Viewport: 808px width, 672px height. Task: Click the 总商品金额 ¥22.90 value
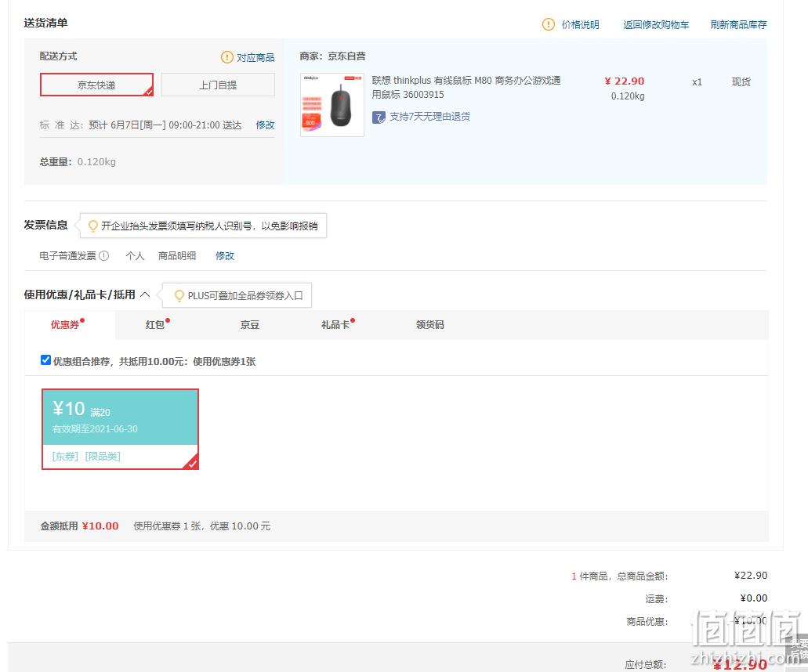coord(750,576)
